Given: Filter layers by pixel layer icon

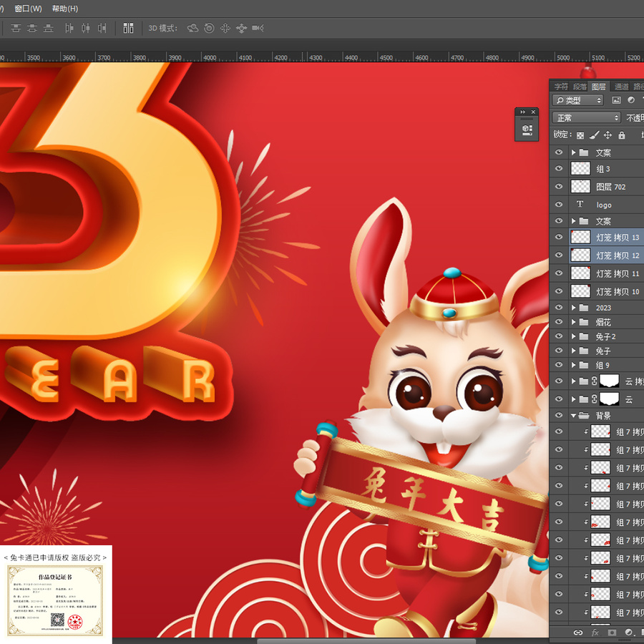Looking at the screenshot, I should click(x=616, y=99).
